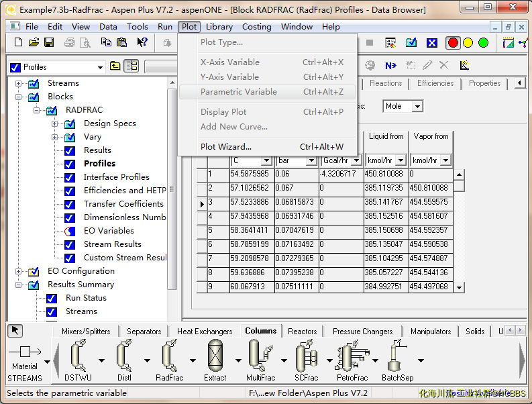Expand the Design Specs tree node
Screen dimensions: 532x404
point(54,123)
